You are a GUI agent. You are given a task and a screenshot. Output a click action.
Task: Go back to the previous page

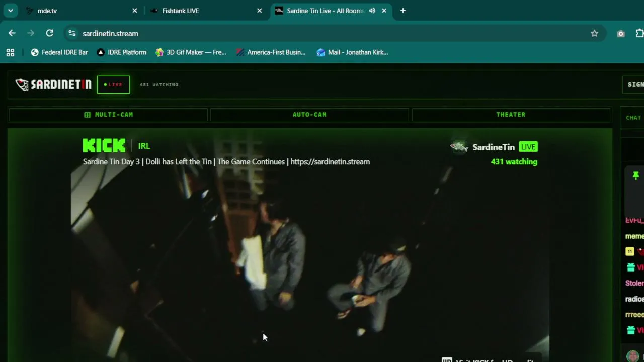click(12, 33)
